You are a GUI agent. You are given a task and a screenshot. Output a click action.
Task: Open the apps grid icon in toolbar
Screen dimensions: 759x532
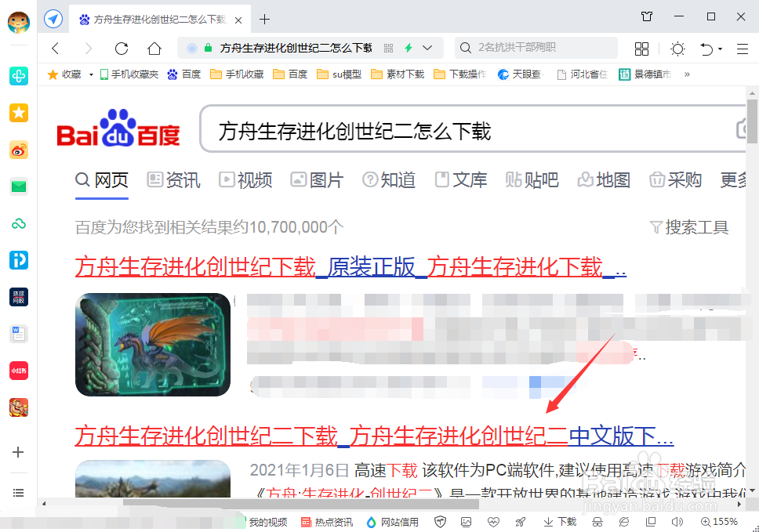(641, 49)
